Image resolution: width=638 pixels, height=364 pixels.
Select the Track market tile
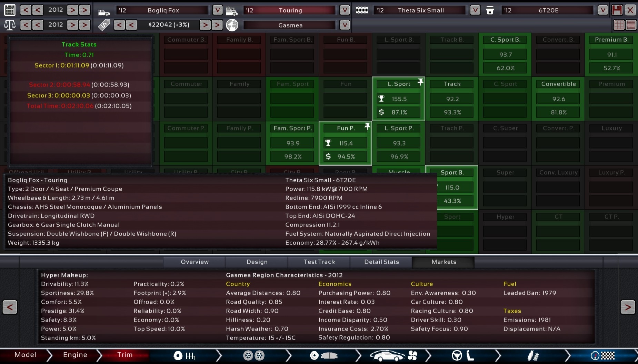pyautogui.click(x=452, y=99)
